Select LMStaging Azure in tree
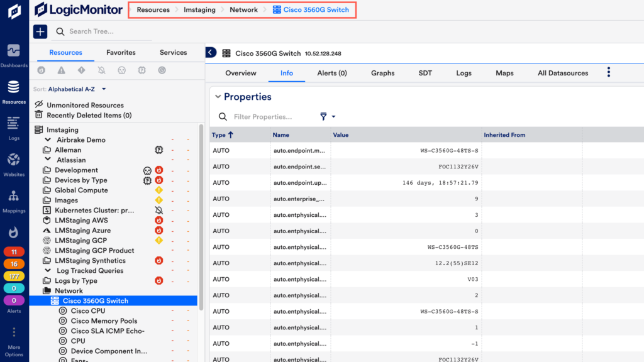 click(82, 231)
